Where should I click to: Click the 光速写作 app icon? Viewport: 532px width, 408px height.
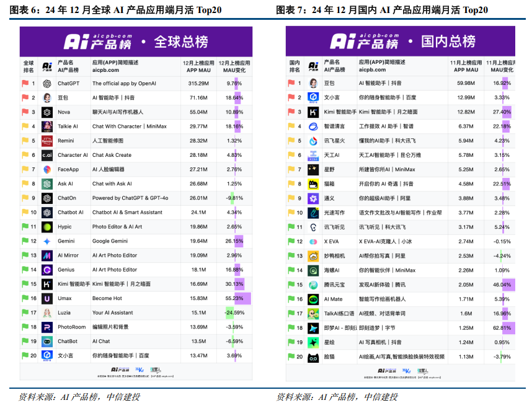pyautogui.click(x=313, y=213)
